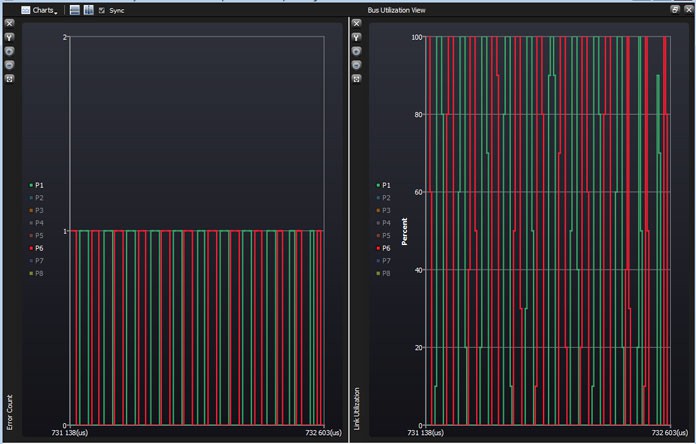Close the Error Count chart panel
Screen dimensions: 696x444
click(x=9, y=23)
